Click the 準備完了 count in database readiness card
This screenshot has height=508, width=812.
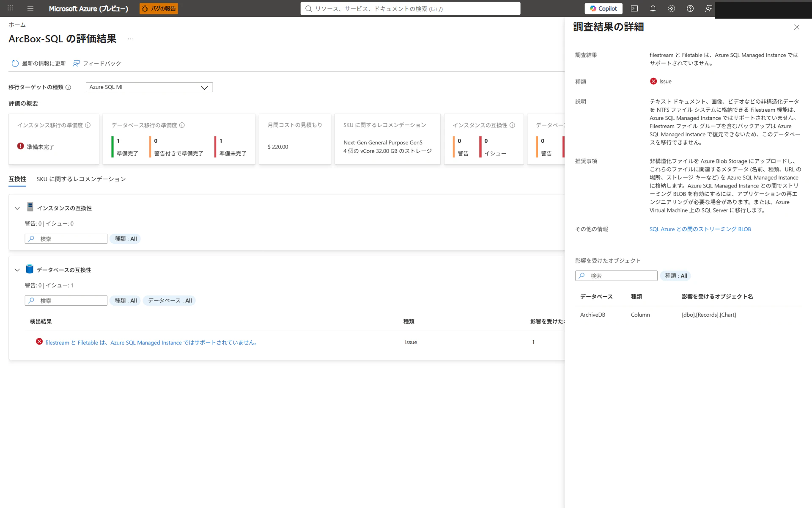(118, 141)
